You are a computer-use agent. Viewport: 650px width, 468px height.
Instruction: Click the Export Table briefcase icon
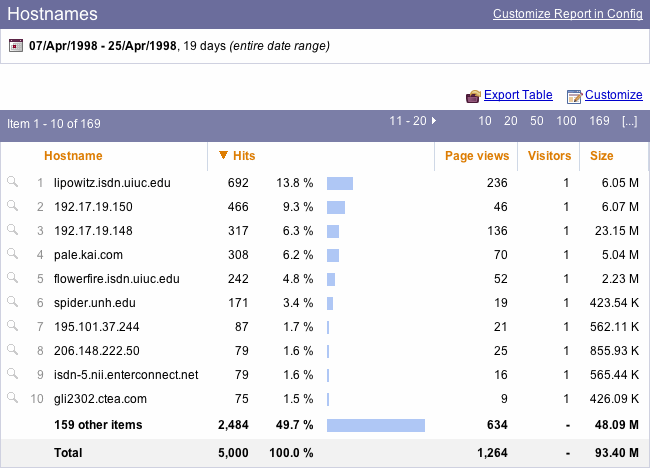[474, 96]
